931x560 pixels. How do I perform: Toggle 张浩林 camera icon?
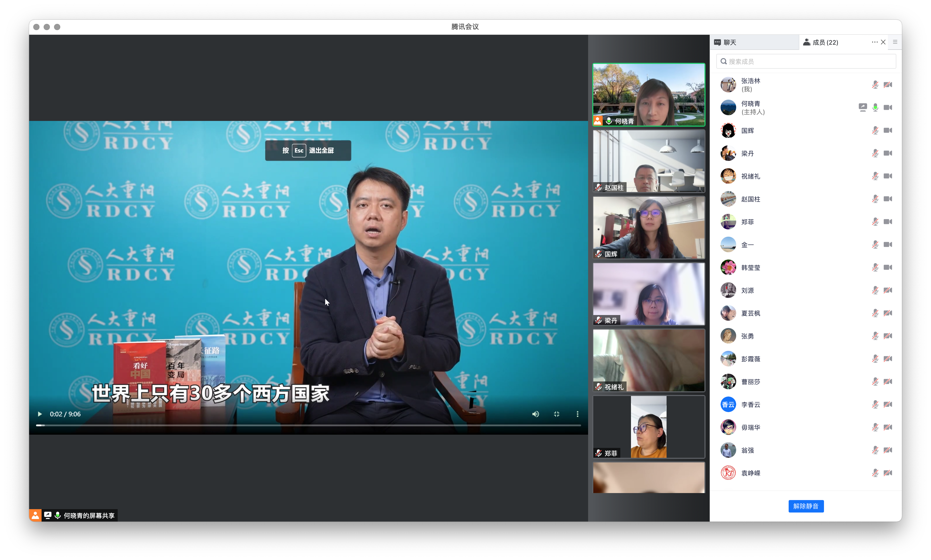888,85
